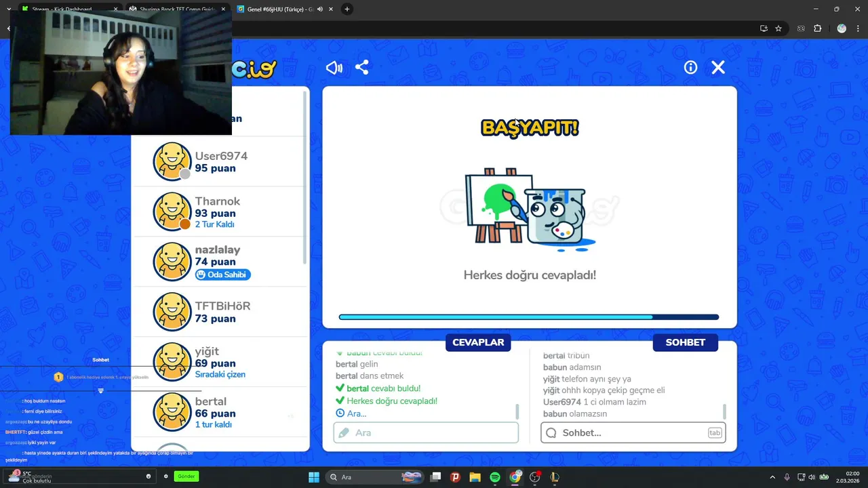Open Google Chrome from the taskbar
The width and height of the screenshot is (868, 488).
point(515,477)
